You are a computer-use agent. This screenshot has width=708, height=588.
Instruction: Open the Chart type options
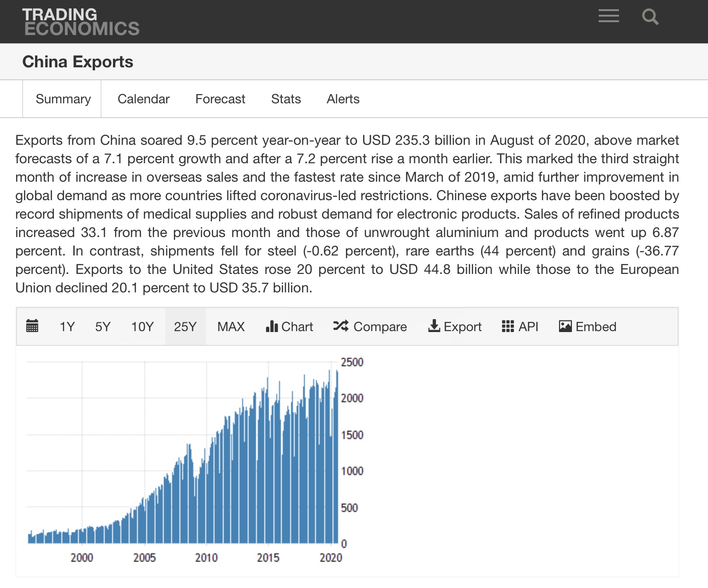(x=290, y=327)
